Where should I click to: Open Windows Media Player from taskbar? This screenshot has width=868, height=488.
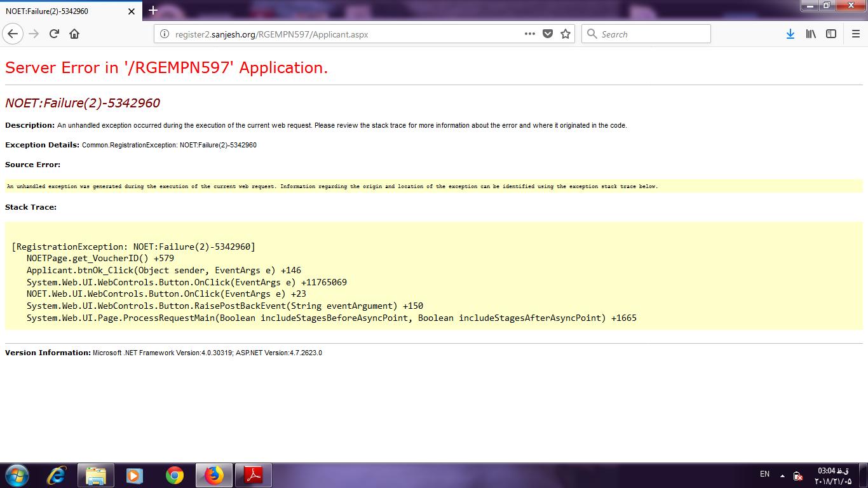pos(135,475)
